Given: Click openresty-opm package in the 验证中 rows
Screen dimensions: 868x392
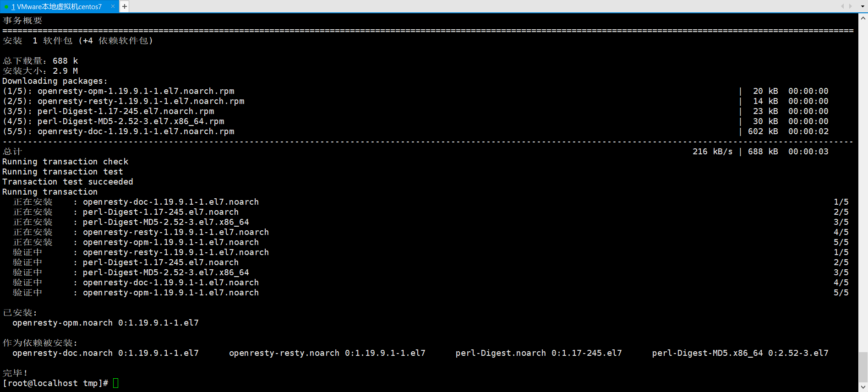Looking at the screenshot, I should click(171, 293).
